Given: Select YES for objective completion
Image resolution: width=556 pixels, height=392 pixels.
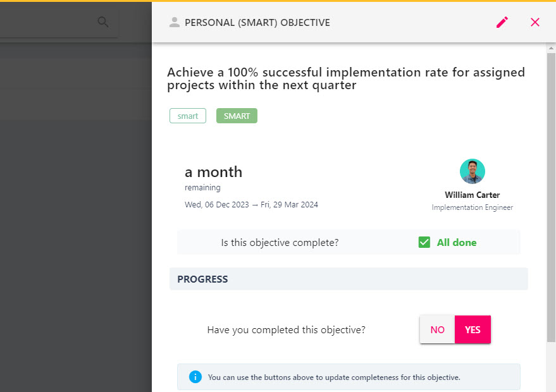Looking at the screenshot, I should (473, 329).
